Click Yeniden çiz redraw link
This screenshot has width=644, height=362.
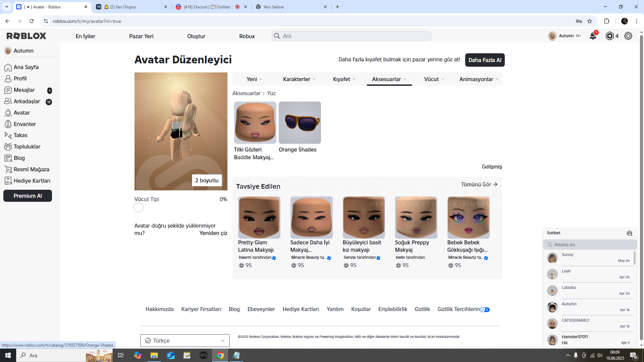click(213, 233)
